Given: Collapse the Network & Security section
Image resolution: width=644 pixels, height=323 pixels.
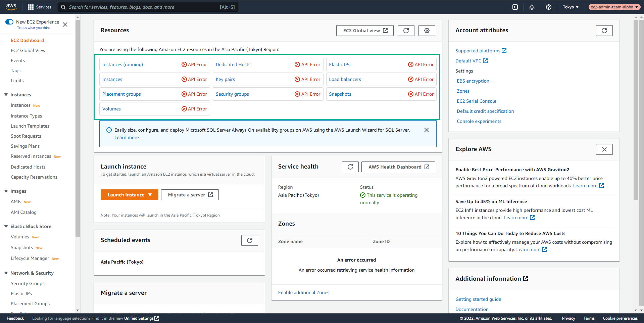Looking at the screenshot, I should tap(6, 273).
